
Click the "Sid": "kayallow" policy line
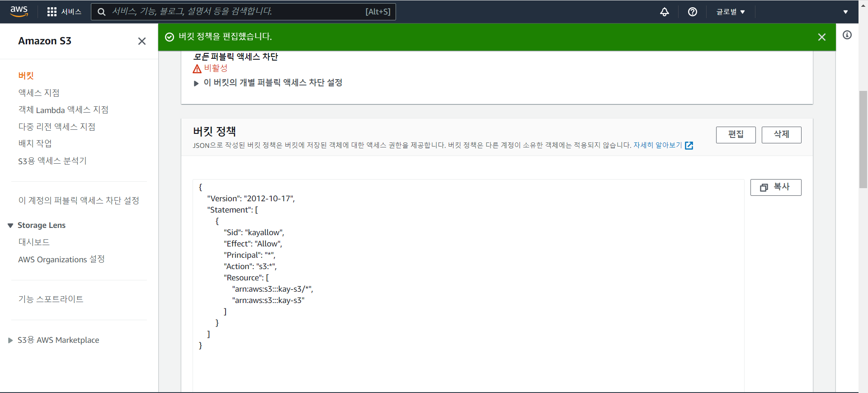pos(254,232)
